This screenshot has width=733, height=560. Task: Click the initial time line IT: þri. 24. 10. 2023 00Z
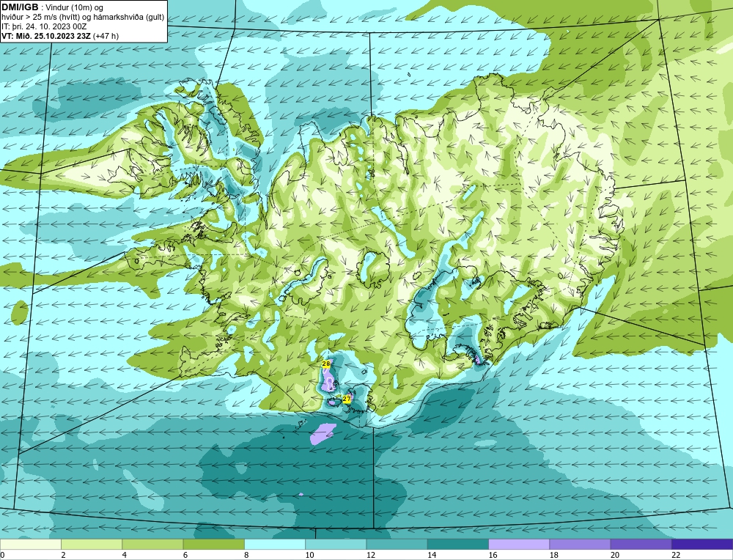(44, 26)
